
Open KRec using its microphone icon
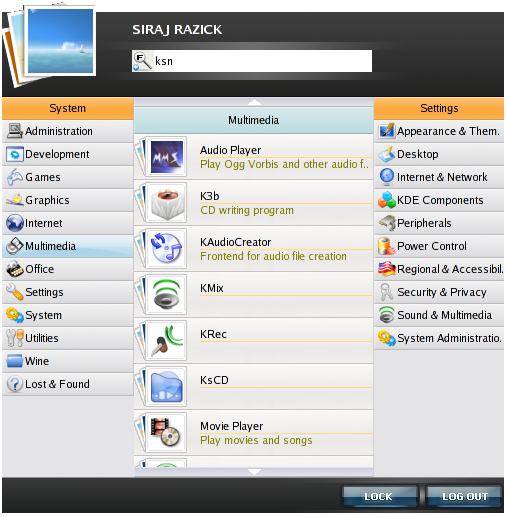(x=167, y=341)
